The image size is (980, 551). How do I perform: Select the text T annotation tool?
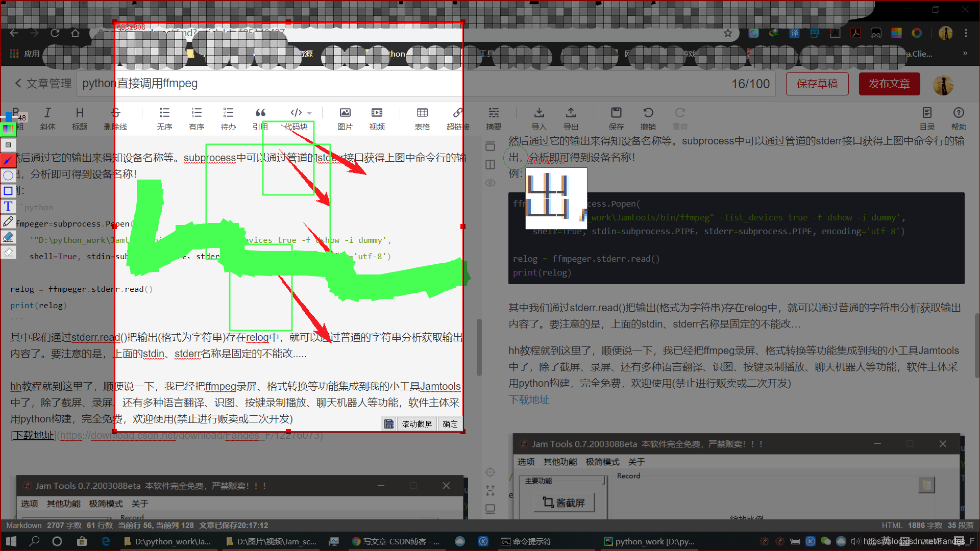pyautogui.click(x=8, y=206)
